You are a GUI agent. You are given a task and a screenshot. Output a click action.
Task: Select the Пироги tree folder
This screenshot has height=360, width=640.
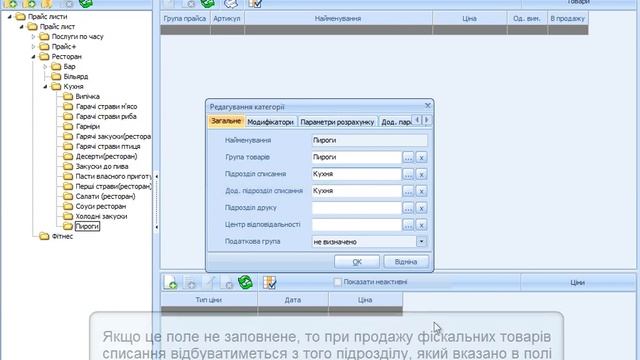tap(87, 227)
